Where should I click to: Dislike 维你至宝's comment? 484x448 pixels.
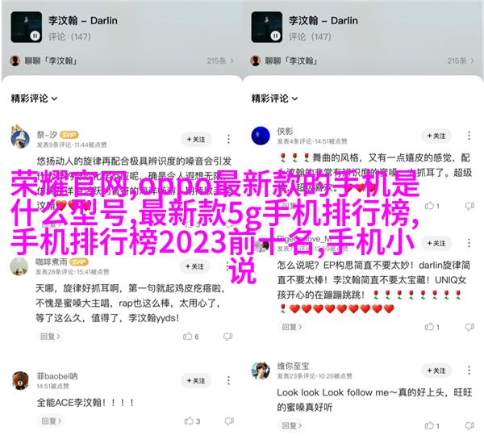pos(469,425)
